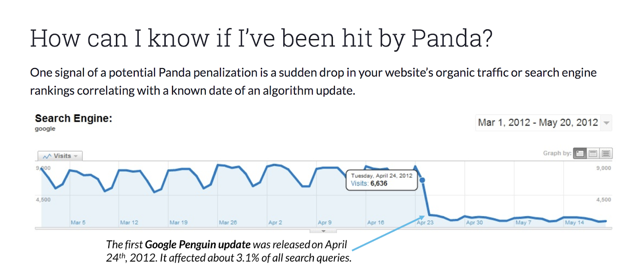Switch graph to monthly view icon
This screenshot has width=644, height=278.
[606, 154]
